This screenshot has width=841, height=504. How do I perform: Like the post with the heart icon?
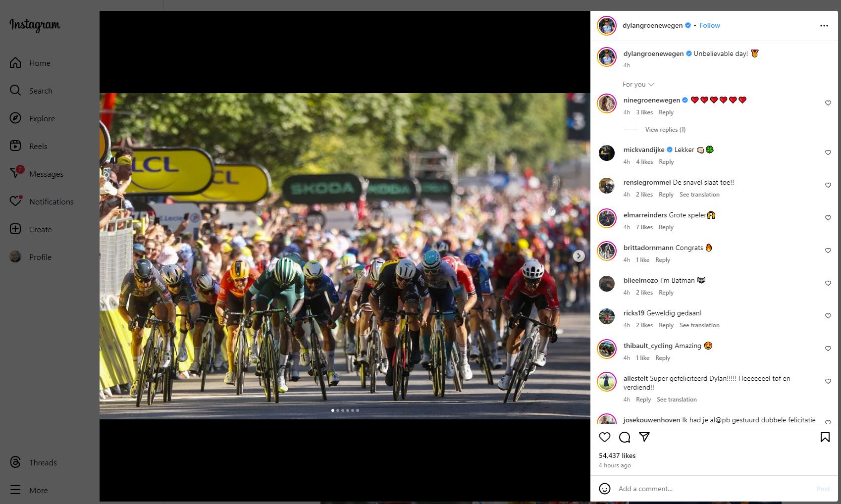605,437
